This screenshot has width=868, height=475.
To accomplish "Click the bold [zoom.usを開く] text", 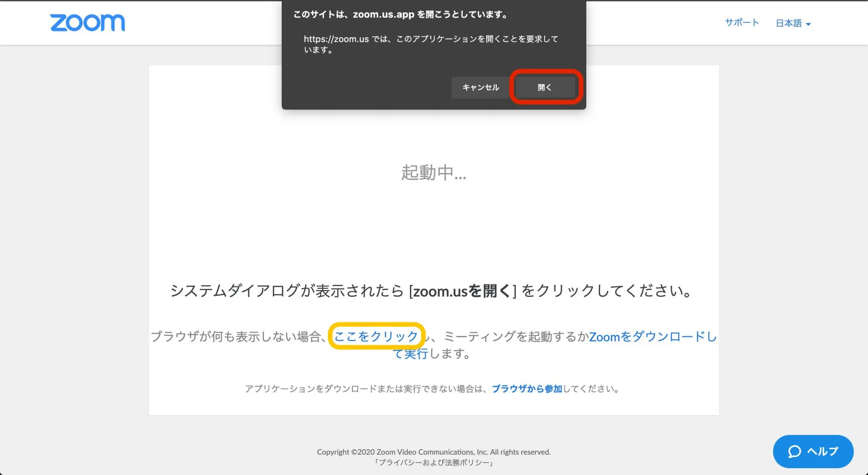I will pyautogui.click(x=462, y=291).
